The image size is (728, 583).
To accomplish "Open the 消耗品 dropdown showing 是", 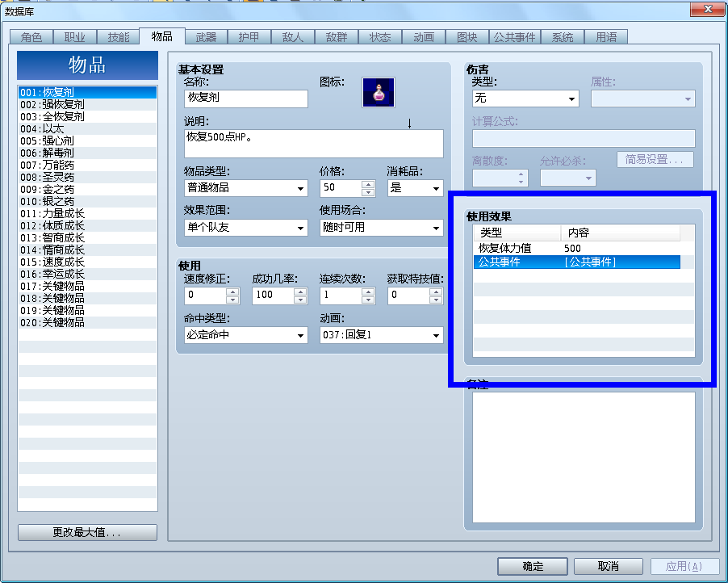I will [x=415, y=188].
